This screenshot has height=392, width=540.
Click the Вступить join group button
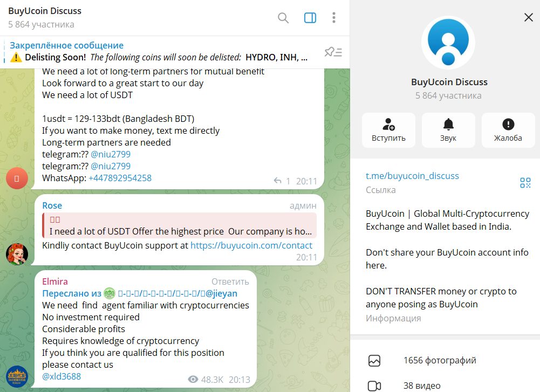coord(388,130)
